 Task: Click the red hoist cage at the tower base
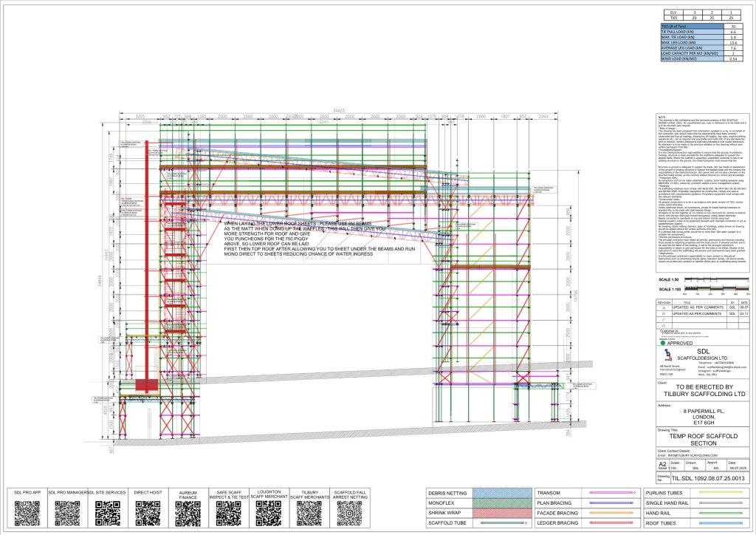[x=147, y=385]
